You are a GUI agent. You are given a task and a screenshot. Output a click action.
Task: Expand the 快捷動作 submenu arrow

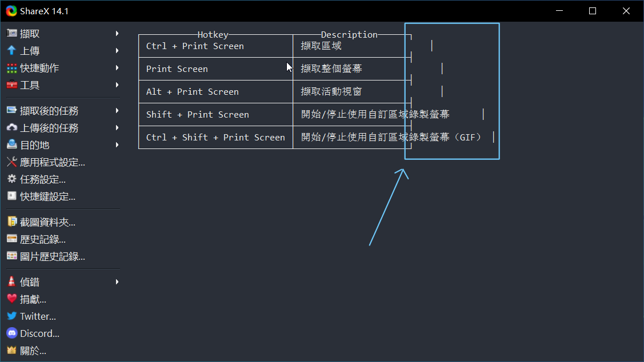[117, 68]
